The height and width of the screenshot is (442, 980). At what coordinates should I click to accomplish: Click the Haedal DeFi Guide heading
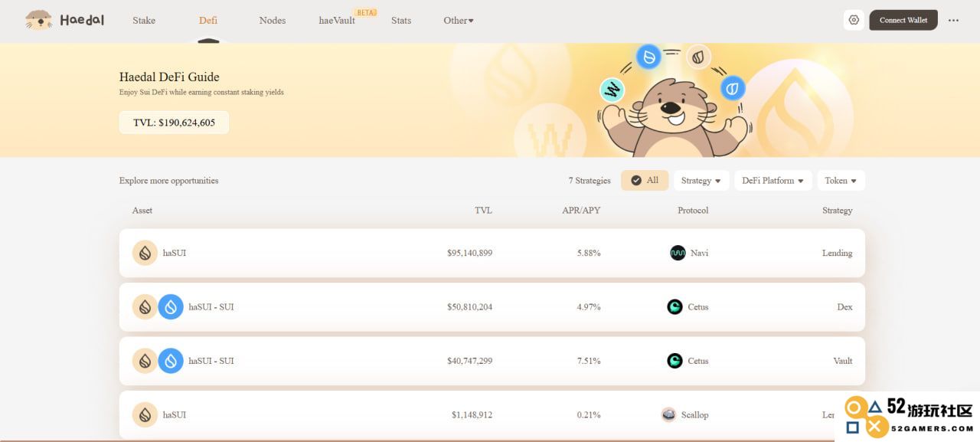(169, 77)
